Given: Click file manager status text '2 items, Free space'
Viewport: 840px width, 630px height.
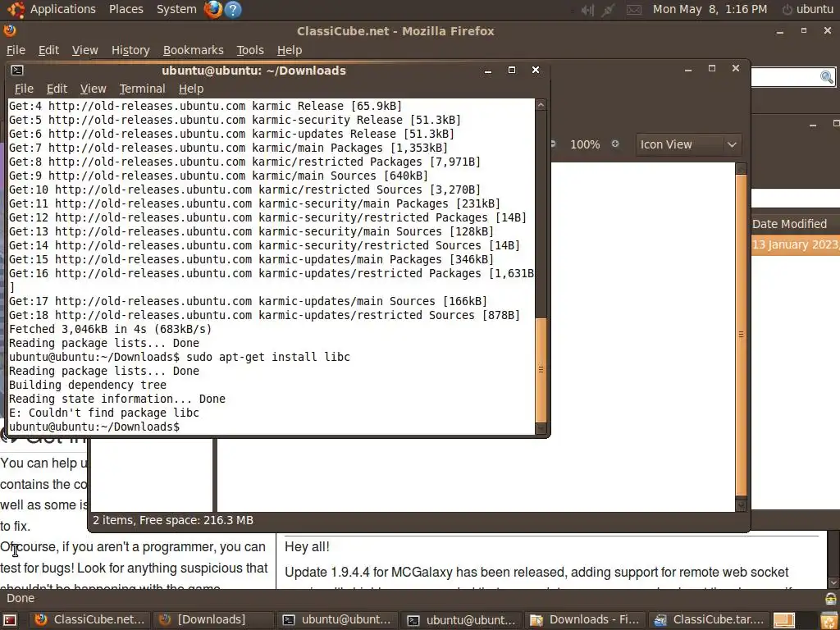Looking at the screenshot, I should 173,520.
